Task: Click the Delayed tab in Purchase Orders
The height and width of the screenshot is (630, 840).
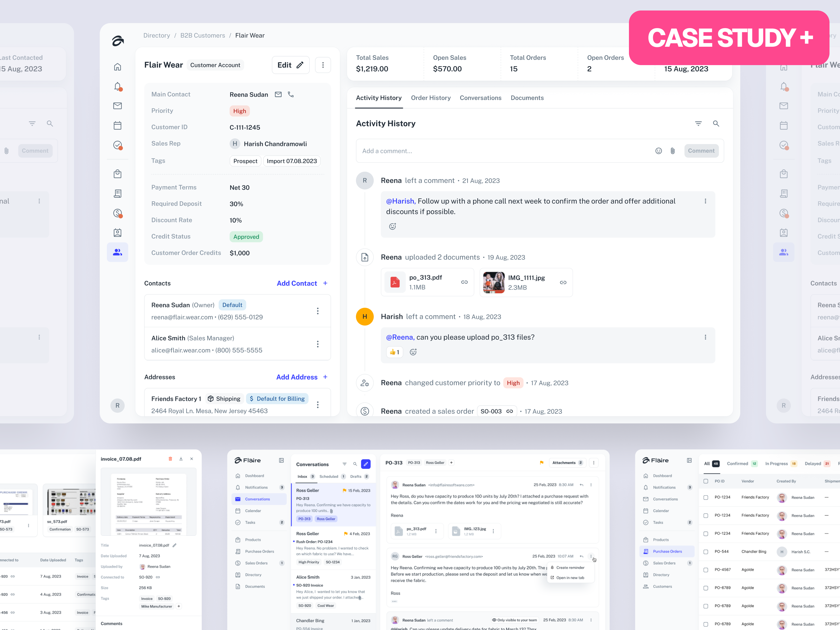Action: 817,464
